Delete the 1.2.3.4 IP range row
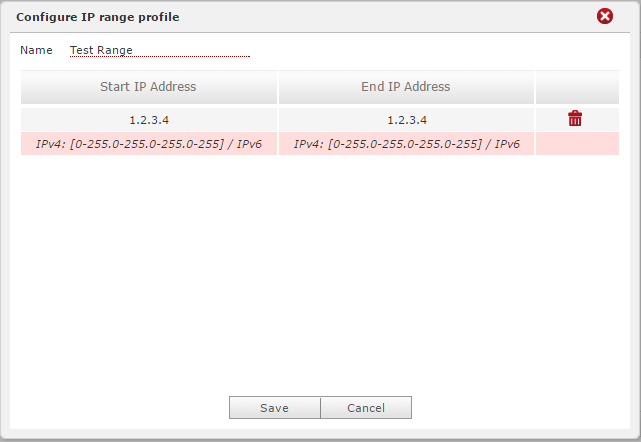 pyautogui.click(x=575, y=119)
